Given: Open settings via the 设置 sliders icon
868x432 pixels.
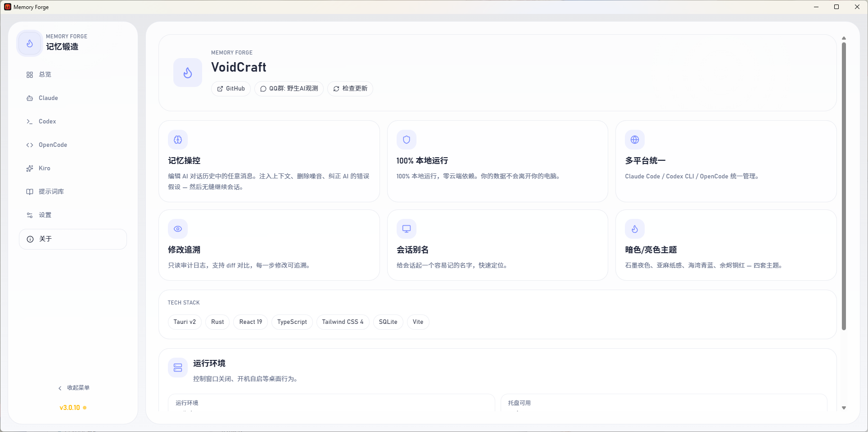Looking at the screenshot, I should pos(30,215).
